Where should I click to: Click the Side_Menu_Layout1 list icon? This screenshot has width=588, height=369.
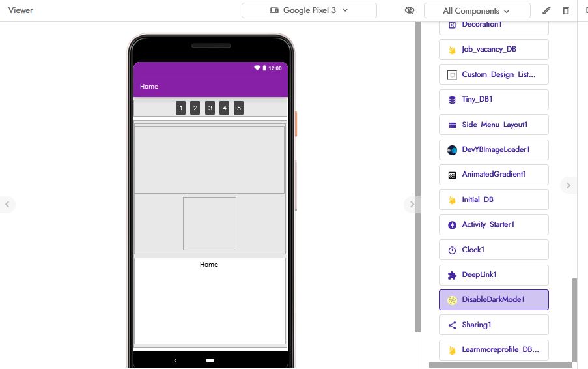(x=453, y=125)
